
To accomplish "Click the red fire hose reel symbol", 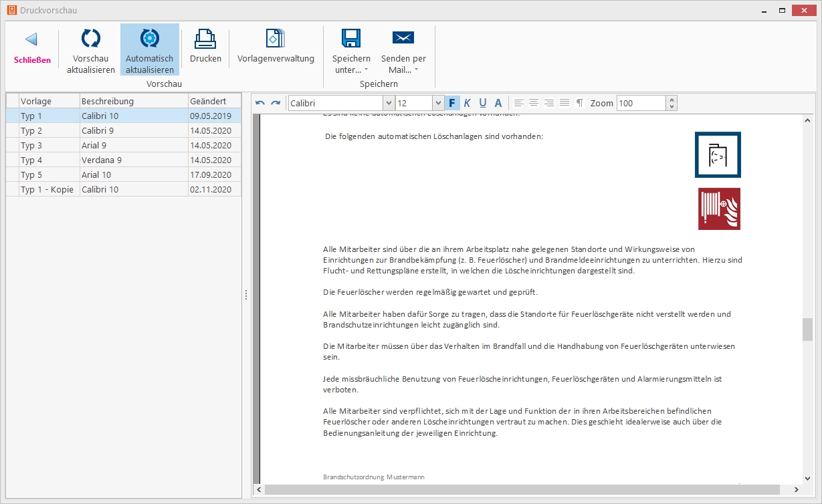I will pos(719,209).
